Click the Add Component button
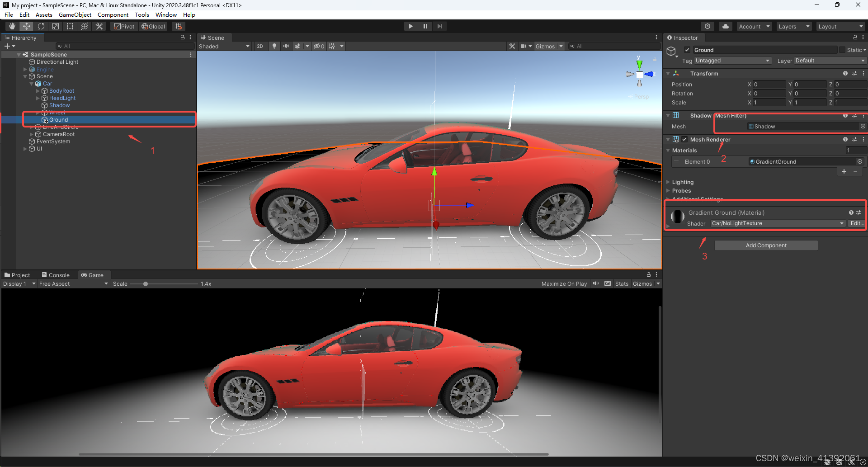This screenshot has height=467, width=868. (765, 245)
